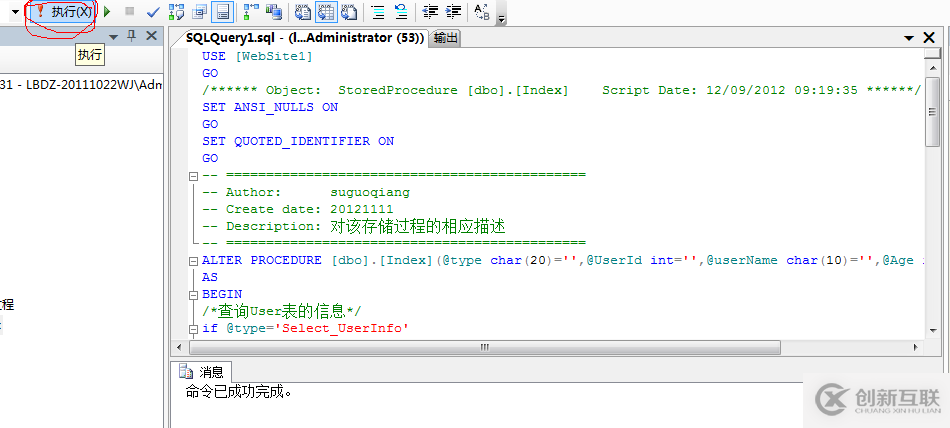Click the editor vertical scrollbar thumb

932,112
